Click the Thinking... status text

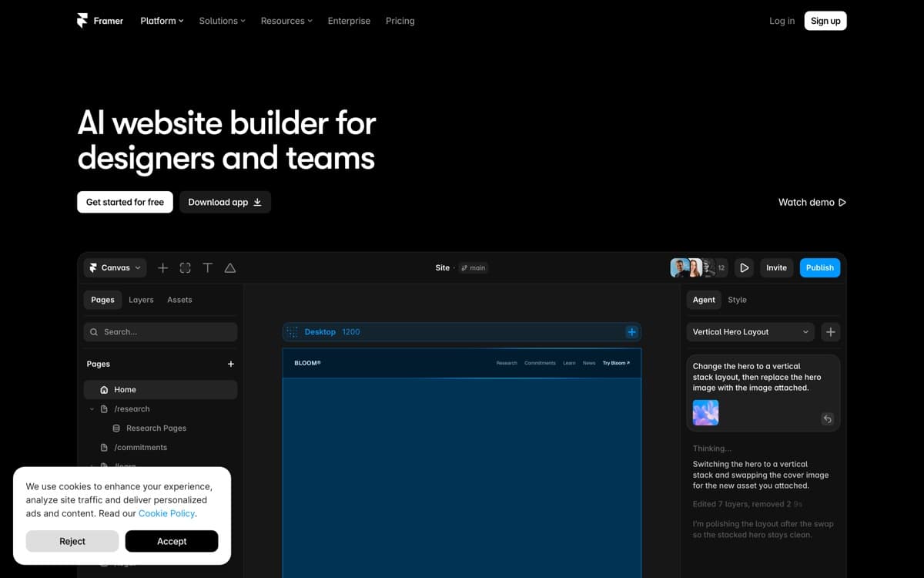click(x=712, y=449)
